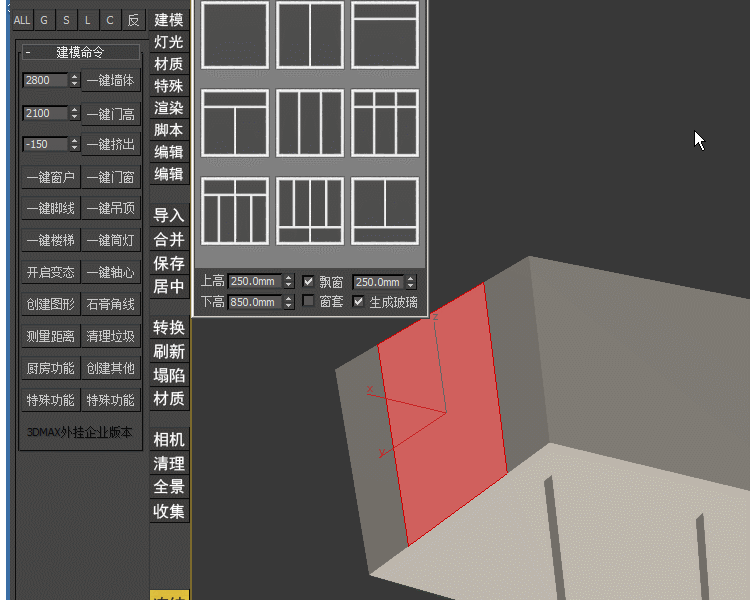
Task: Open the 特殊 tab
Action: pyautogui.click(x=169, y=86)
